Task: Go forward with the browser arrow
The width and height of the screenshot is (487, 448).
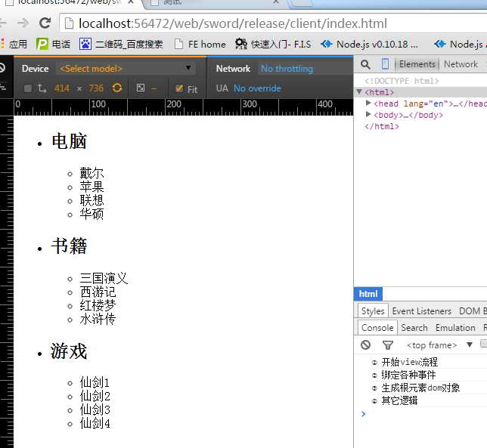Action: pos(23,23)
